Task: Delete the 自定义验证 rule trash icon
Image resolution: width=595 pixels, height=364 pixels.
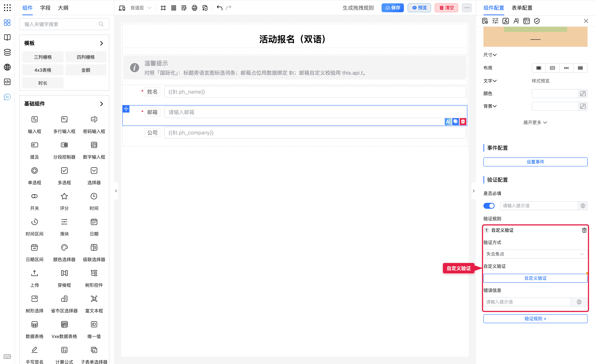Action: point(584,230)
